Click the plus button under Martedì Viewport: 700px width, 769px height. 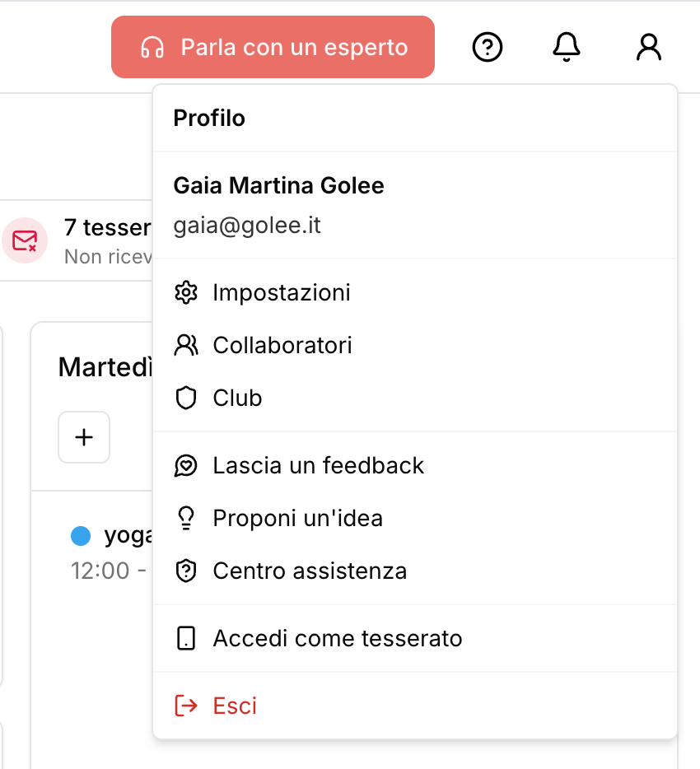click(84, 437)
